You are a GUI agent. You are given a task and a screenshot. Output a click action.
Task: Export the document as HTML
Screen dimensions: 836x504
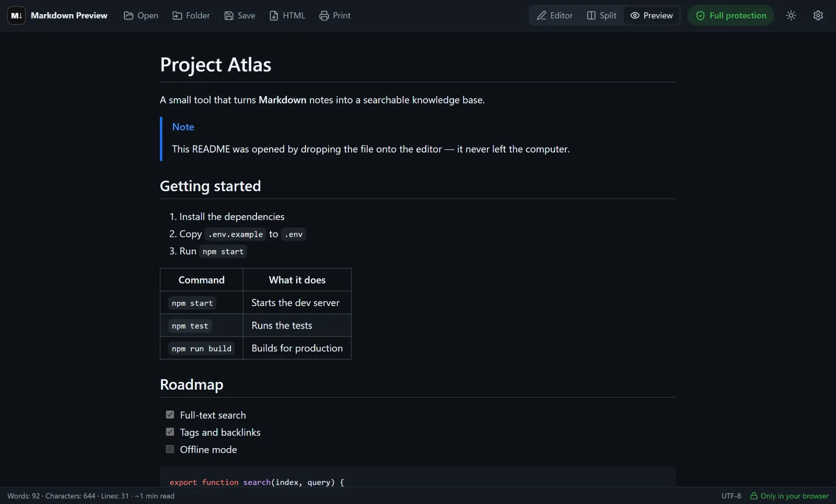[287, 16]
